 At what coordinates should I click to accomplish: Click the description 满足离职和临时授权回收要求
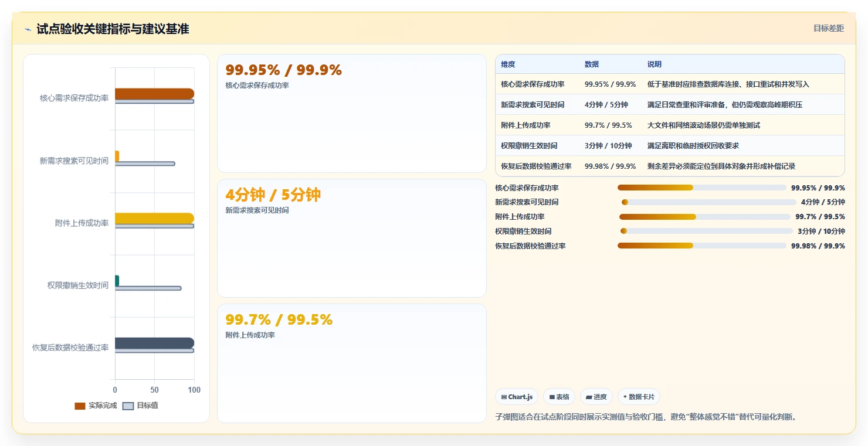click(x=693, y=146)
